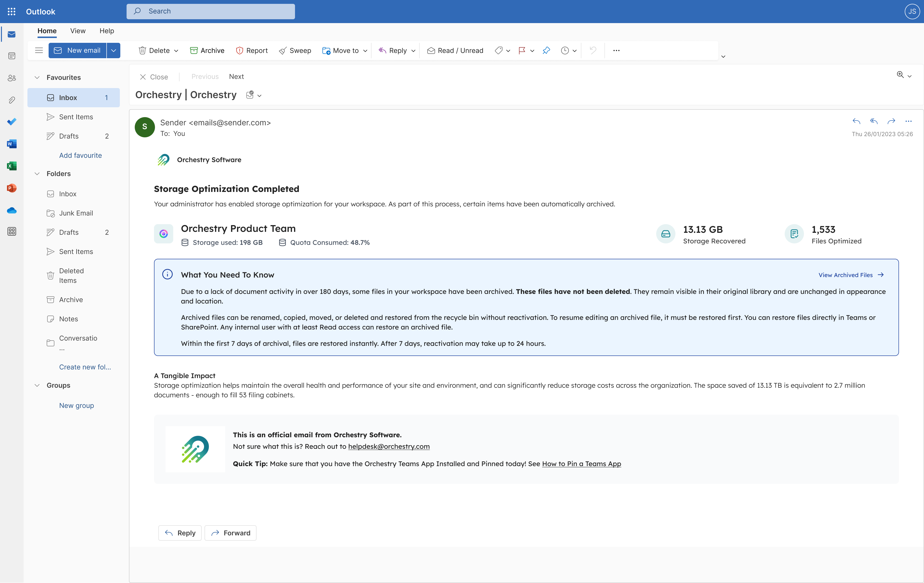Go to the Next message
924x583 pixels.
click(x=236, y=77)
